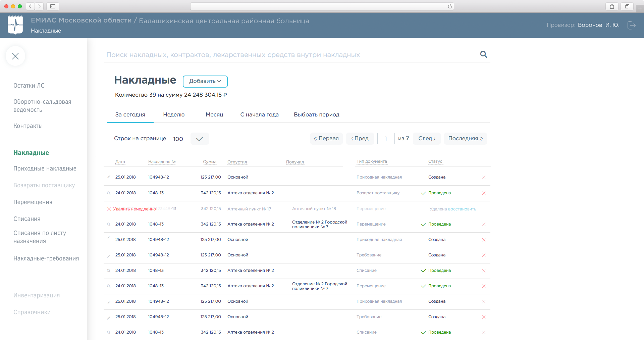Click the page reload icon in the address bar
The image size is (644, 340).
(450, 6)
